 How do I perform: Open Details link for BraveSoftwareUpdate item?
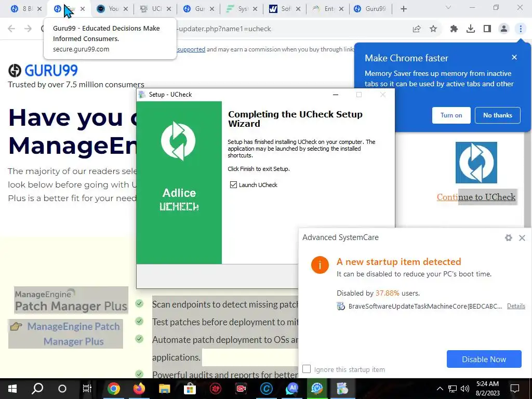click(x=516, y=306)
